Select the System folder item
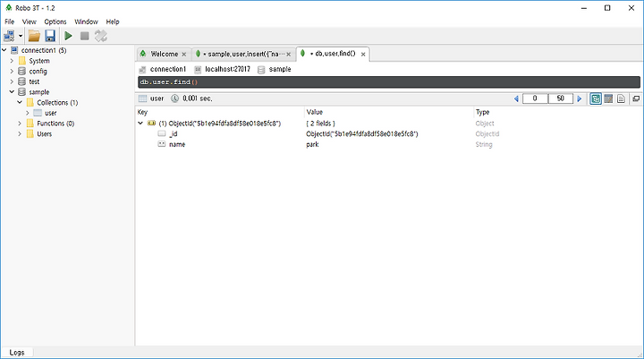This screenshot has height=359, width=644. pyautogui.click(x=39, y=61)
